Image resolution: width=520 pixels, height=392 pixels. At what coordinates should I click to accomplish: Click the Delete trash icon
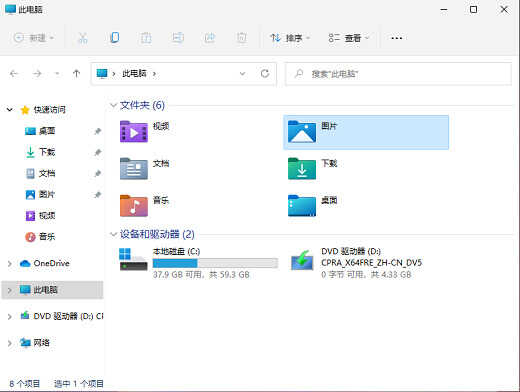pyautogui.click(x=241, y=38)
